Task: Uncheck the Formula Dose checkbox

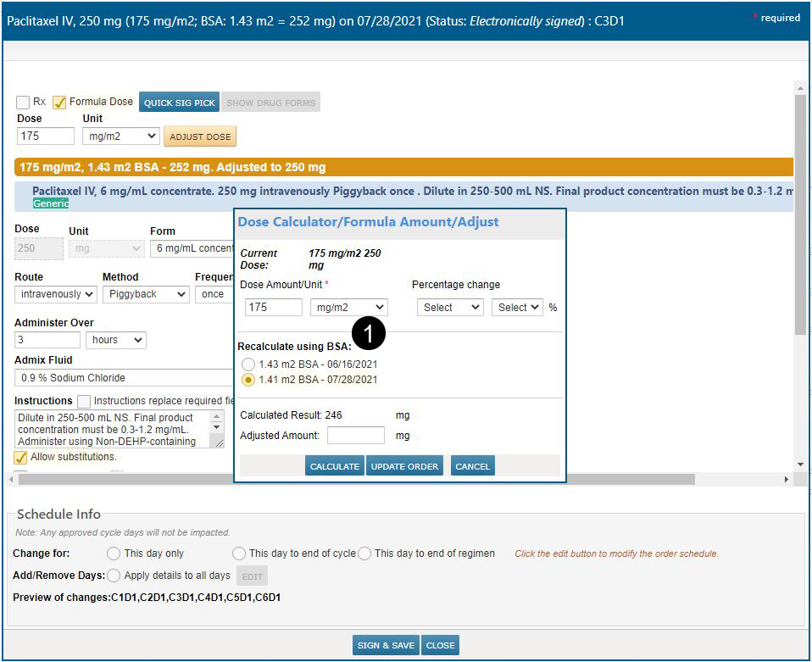Action: pos(59,103)
